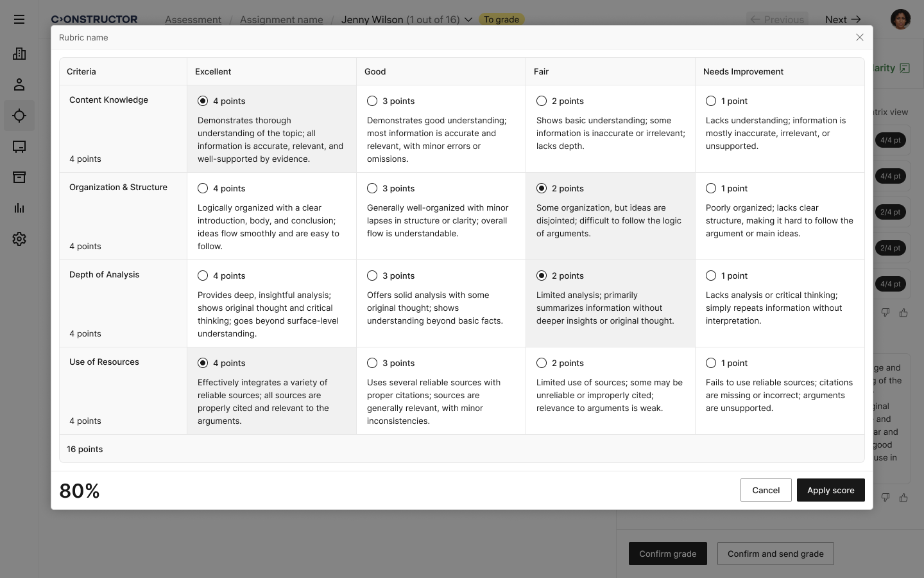This screenshot has width=924, height=578.
Task: Go to Next student
Action: [842, 20]
